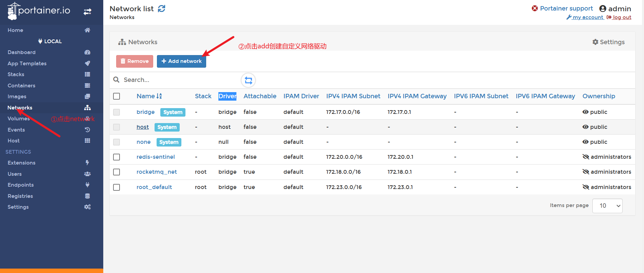Check the select-all header checkbox

point(117,96)
